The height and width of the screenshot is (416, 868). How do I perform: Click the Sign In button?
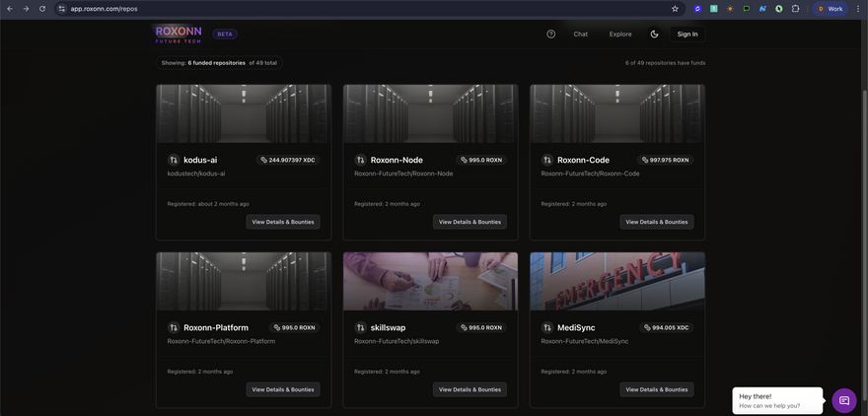pyautogui.click(x=687, y=34)
